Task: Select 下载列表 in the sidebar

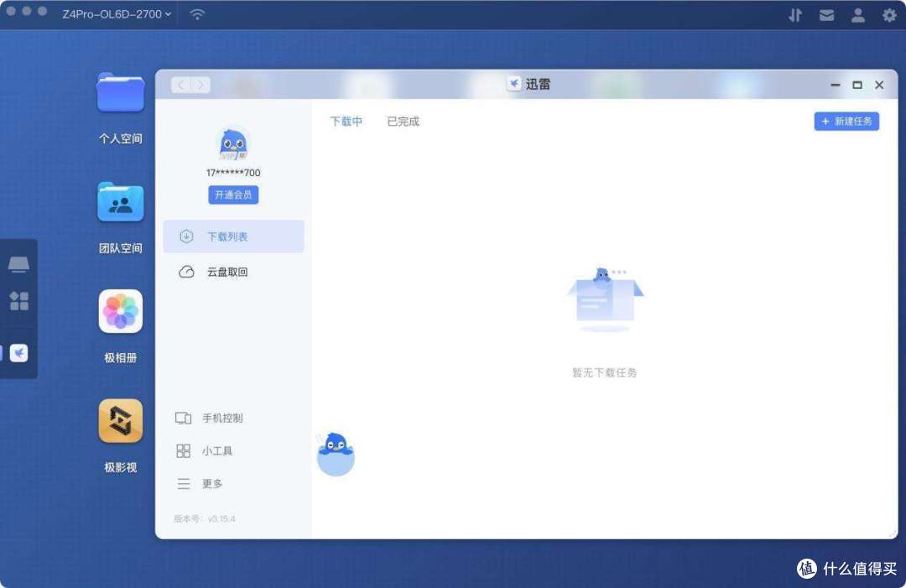Action: coord(233,237)
